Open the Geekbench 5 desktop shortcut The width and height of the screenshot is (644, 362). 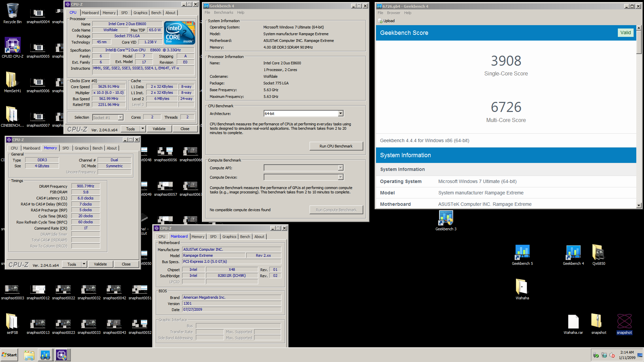tap(522, 255)
